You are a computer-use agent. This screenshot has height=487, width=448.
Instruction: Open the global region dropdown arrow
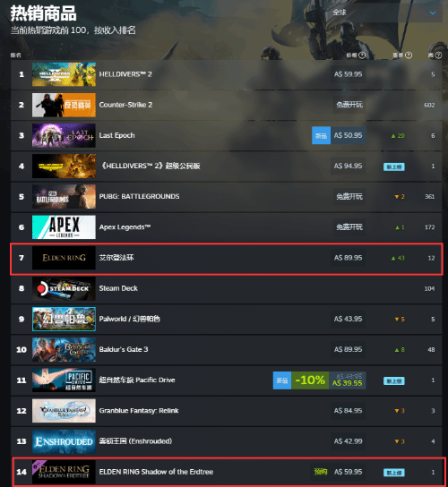[433, 13]
